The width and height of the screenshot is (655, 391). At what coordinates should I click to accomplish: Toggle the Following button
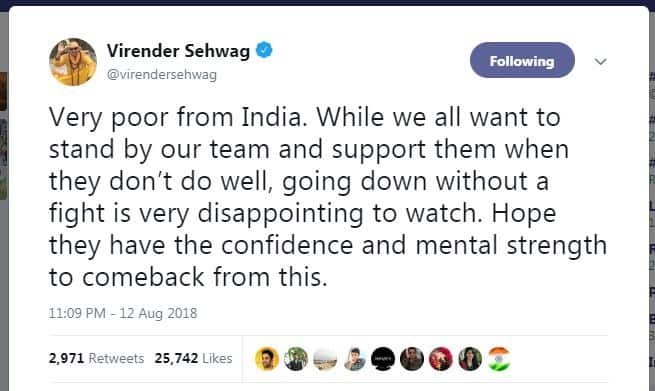coord(522,60)
